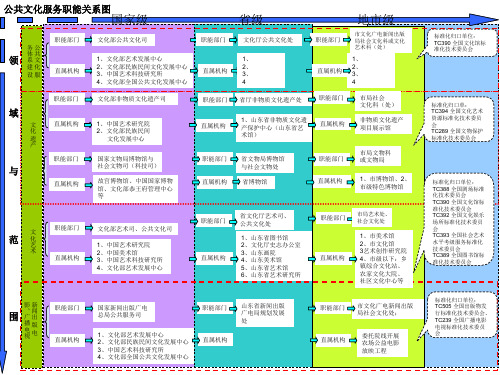Select the 国家级 column header
The image size is (500, 375).
point(129,19)
